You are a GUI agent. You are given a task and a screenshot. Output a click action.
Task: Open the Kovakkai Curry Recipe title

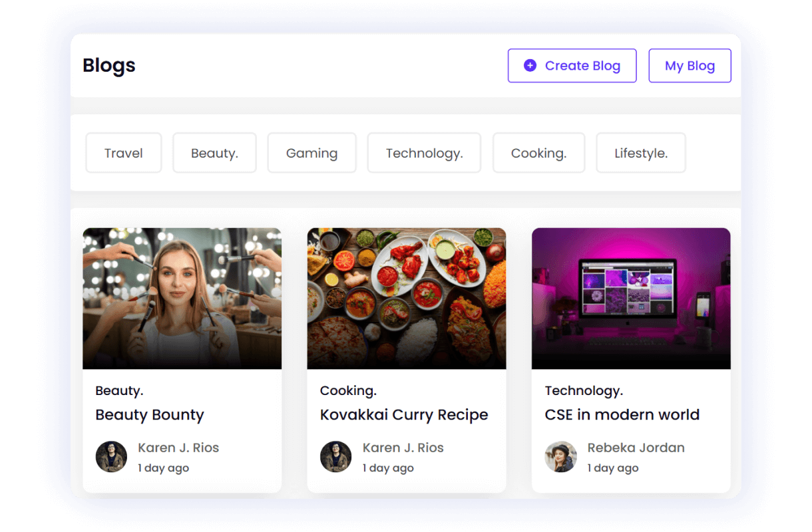click(x=403, y=415)
